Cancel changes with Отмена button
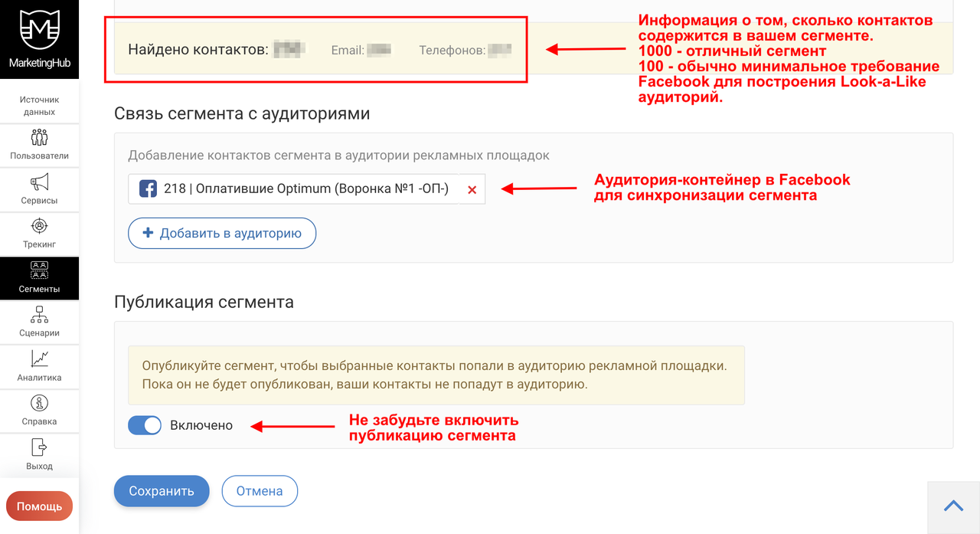Viewport: 980px width, 534px height. (x=260, y=491)
